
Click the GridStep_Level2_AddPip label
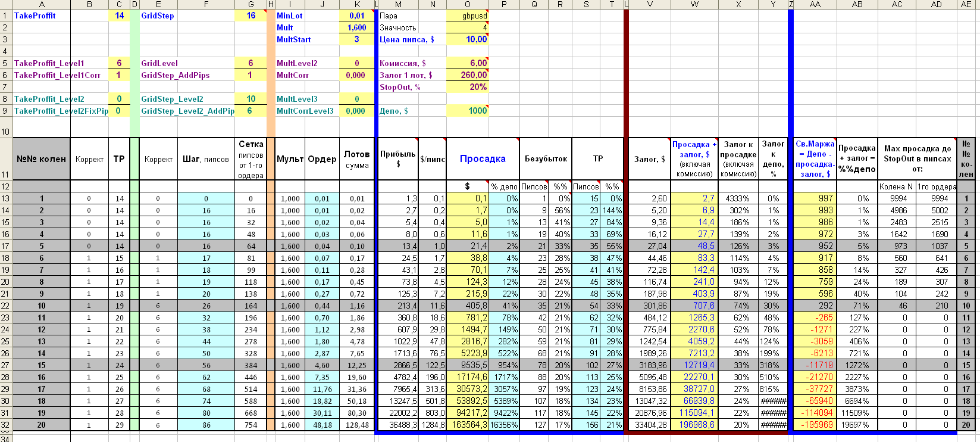(187, 111)
